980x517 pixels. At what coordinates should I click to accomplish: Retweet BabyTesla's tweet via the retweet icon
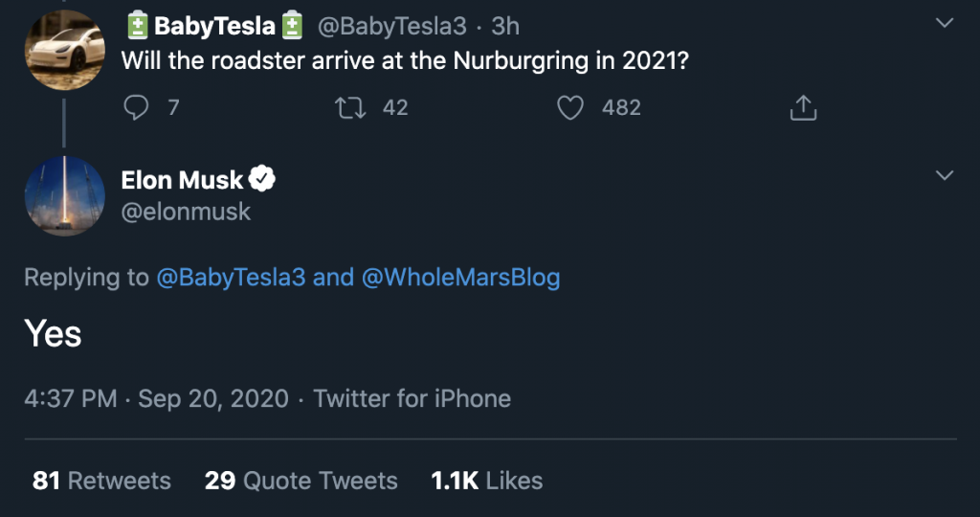click(x=350, y=107)
